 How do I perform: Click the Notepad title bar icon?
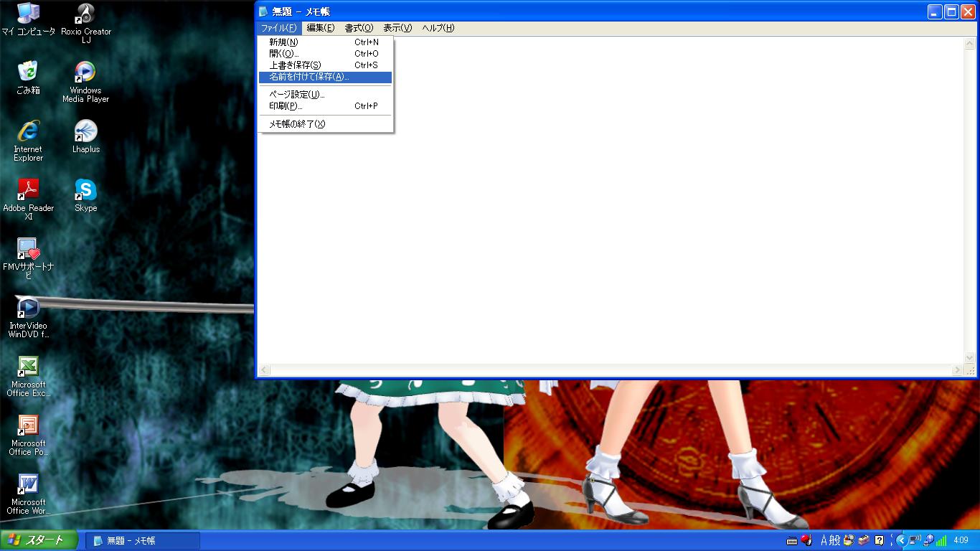pyautogui.click(x=264, y=11)
